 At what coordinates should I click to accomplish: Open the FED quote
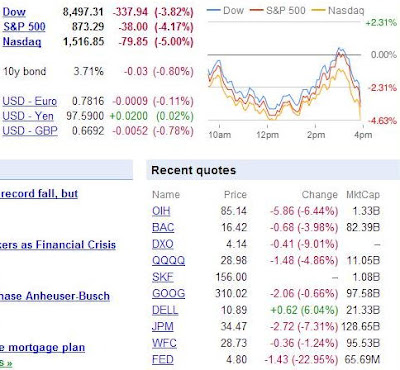click(x=163, y=359)
